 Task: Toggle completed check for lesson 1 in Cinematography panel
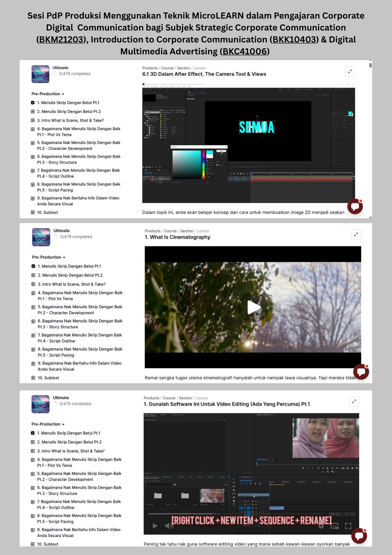coord(33,266)
